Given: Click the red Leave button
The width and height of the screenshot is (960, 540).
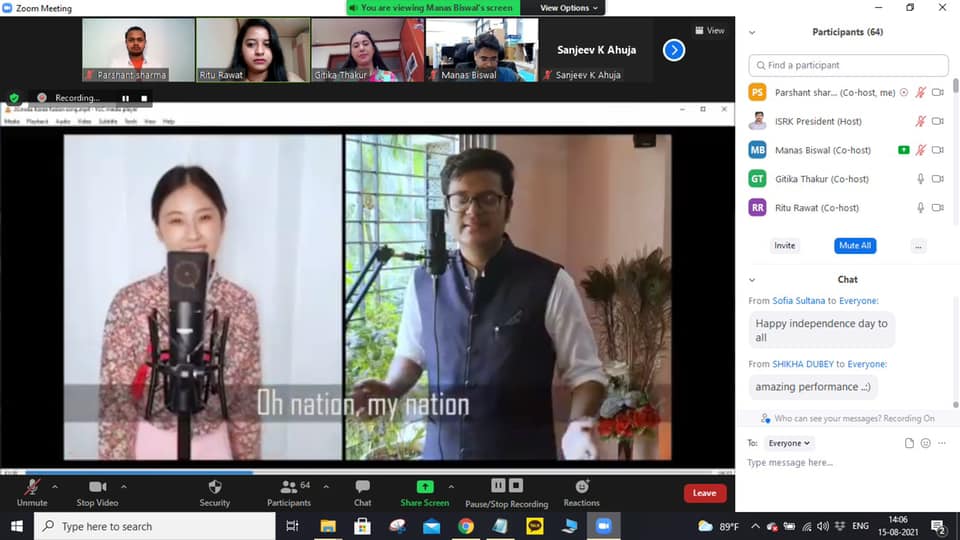Looking at the screenshot, I should [x=704, y=493].
